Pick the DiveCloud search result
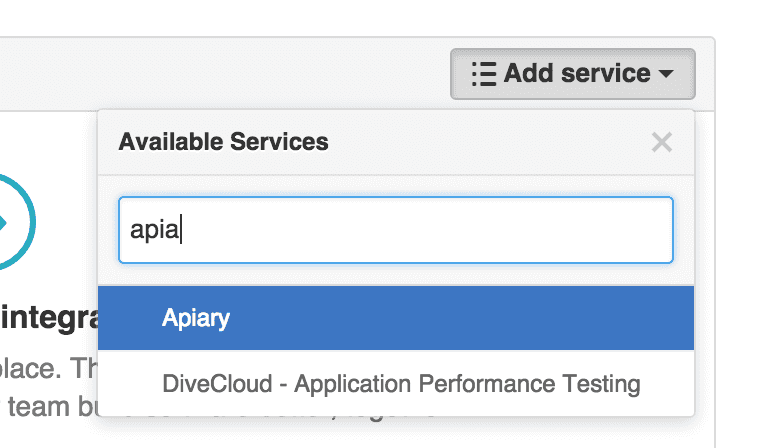 pyautogui.click(x=400, y=383)
